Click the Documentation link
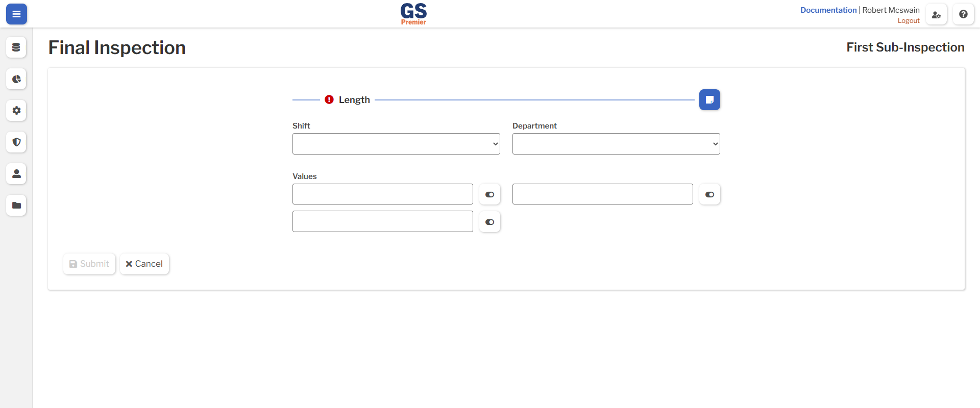Viewport: 980px width, 408px height. point(828,10)
